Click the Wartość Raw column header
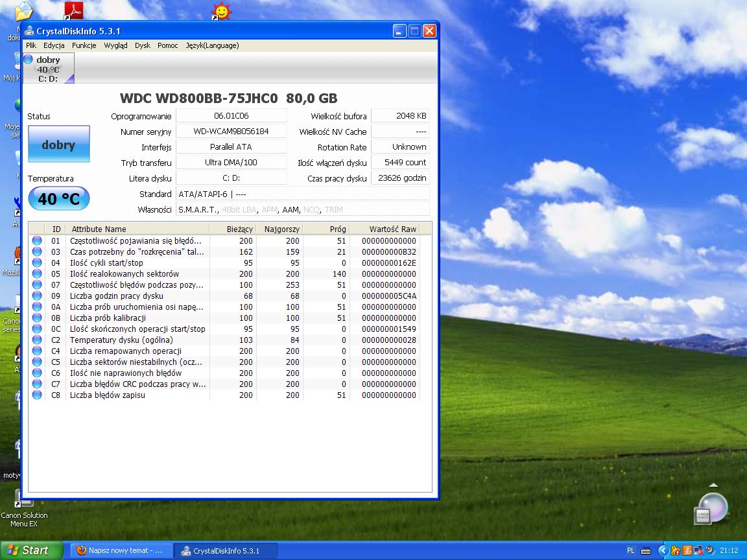Screen dimensions: 747x560 (385, 229)
